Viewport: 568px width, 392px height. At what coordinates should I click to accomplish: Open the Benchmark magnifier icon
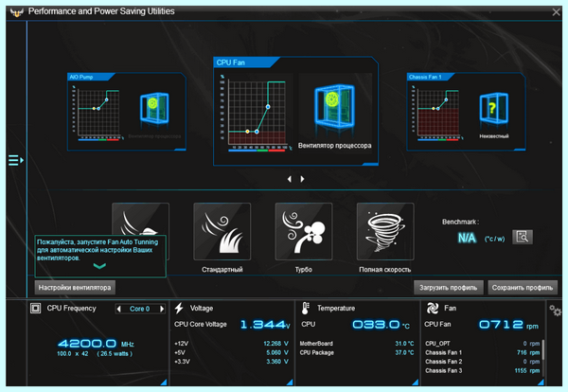[x=522, y=238]
